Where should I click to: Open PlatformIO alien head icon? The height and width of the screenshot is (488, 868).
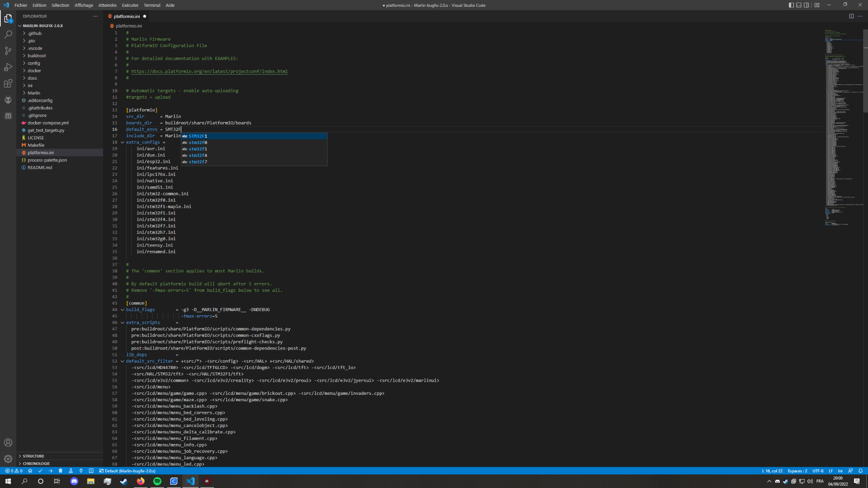8,100
